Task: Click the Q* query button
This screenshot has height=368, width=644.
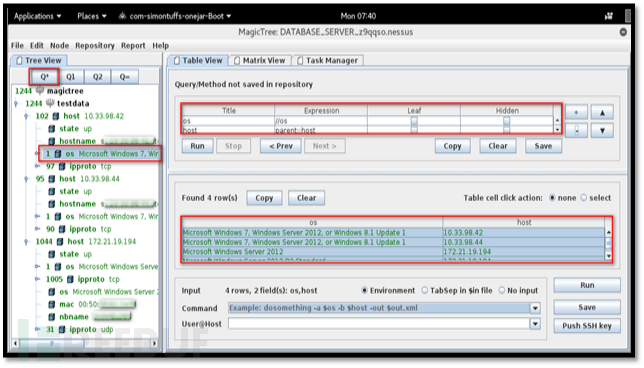Action: click(44, 77)
